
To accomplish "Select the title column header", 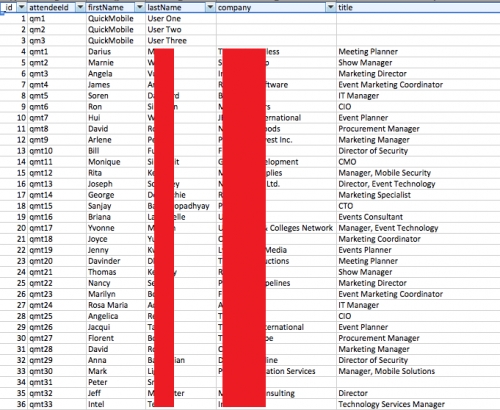I will coord(418,7).
